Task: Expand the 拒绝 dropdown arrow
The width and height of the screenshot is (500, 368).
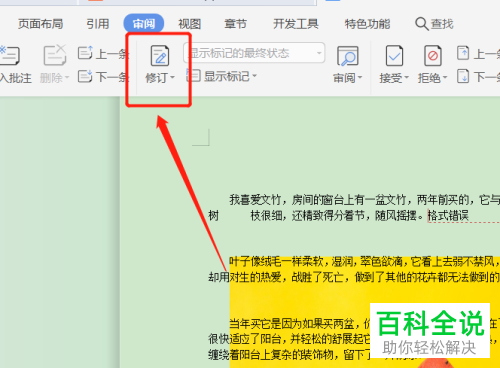Action: [x=445, y=78]
